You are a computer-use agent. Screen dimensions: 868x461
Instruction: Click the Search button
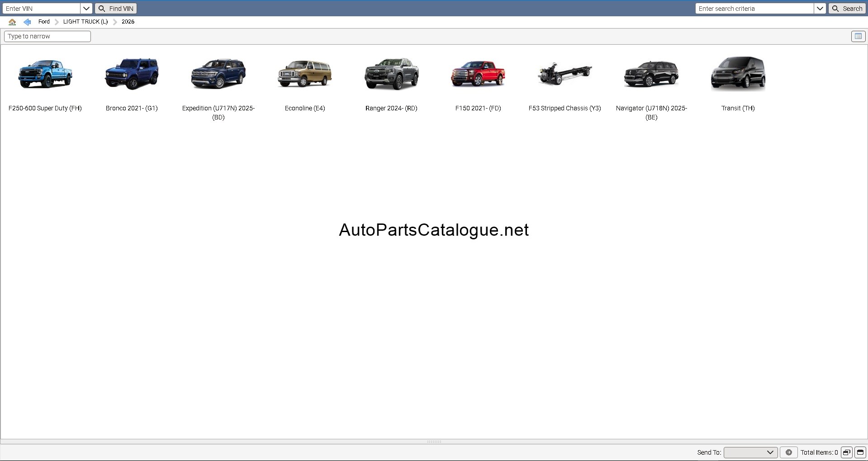pyautogui.click(x=847, y=9)
